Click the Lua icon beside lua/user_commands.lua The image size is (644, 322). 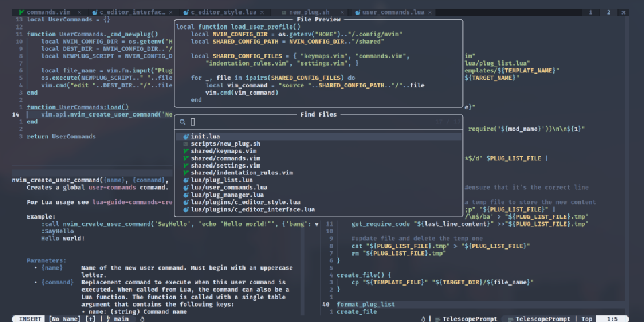click(186, 188)
